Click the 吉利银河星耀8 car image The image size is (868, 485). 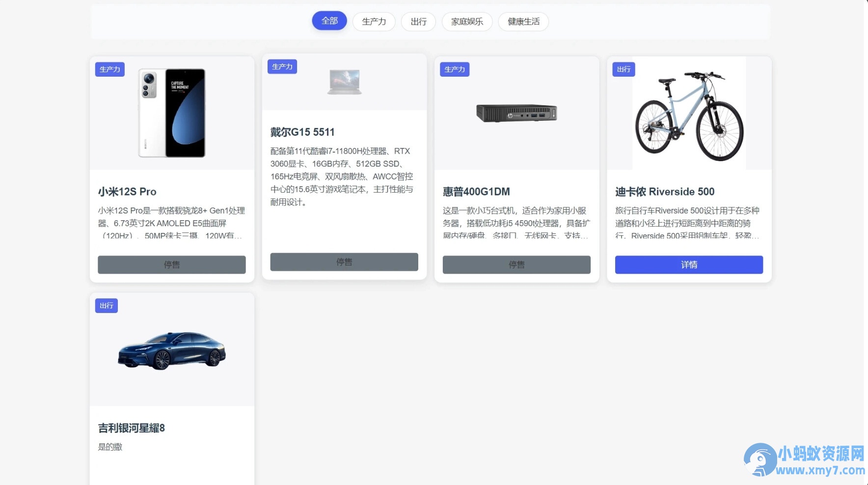click(x=172, y=350)
